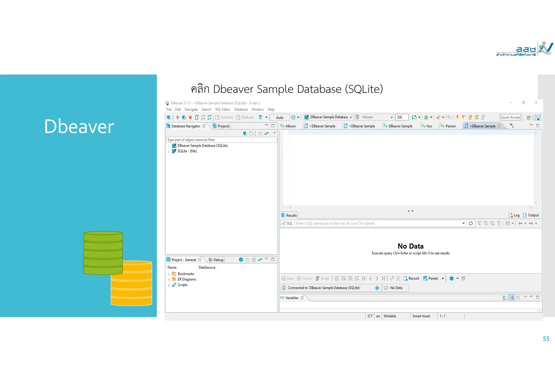This screenshot has width=555, height=392.
Task: Execute SQL statement using orange lightning icon
Action: [x=457, y=117]
